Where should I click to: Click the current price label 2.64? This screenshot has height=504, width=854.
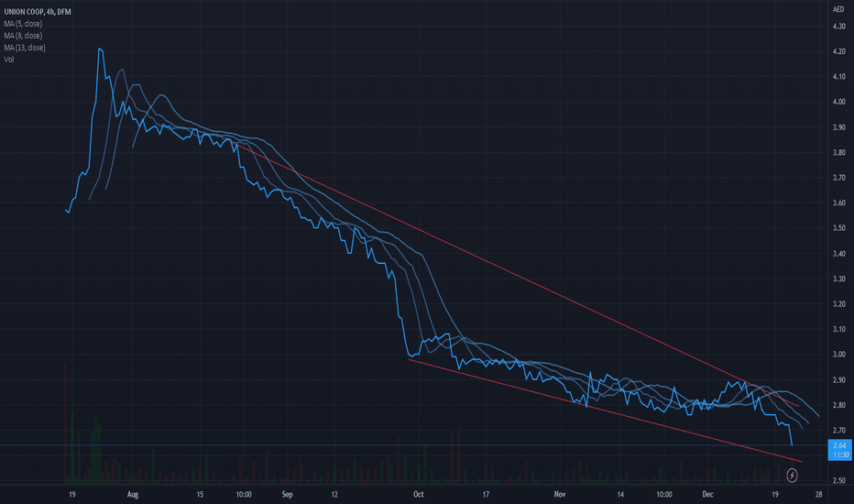tap(840, 445)
